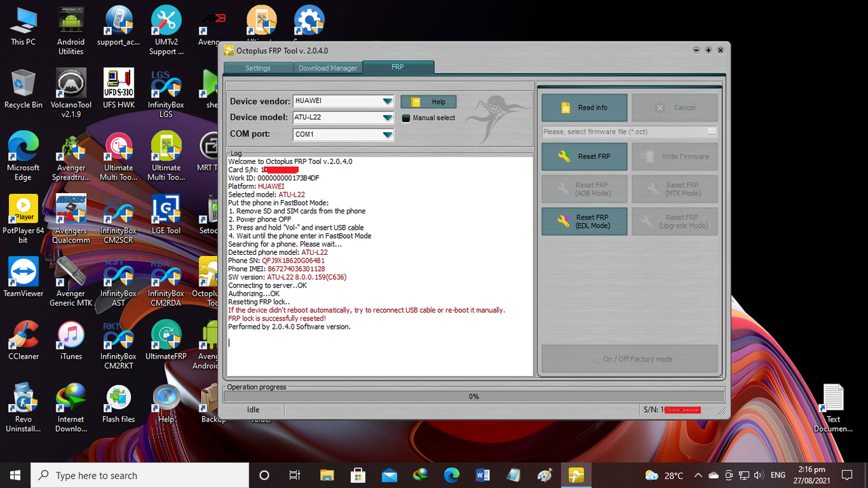Image resolution: width=868 pixels, height=488 pixels.
Task: Select the InfinityBox CM2RDA desktop icon
Action: (x=166, y=282)
